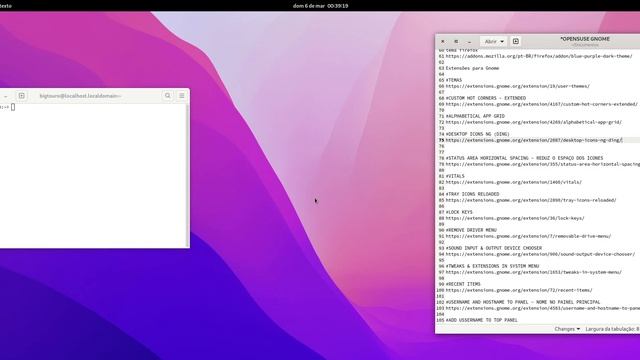Click the alphabetical-app-grid URL line
This screenshot has height=360, width=640.
point(533,122)
